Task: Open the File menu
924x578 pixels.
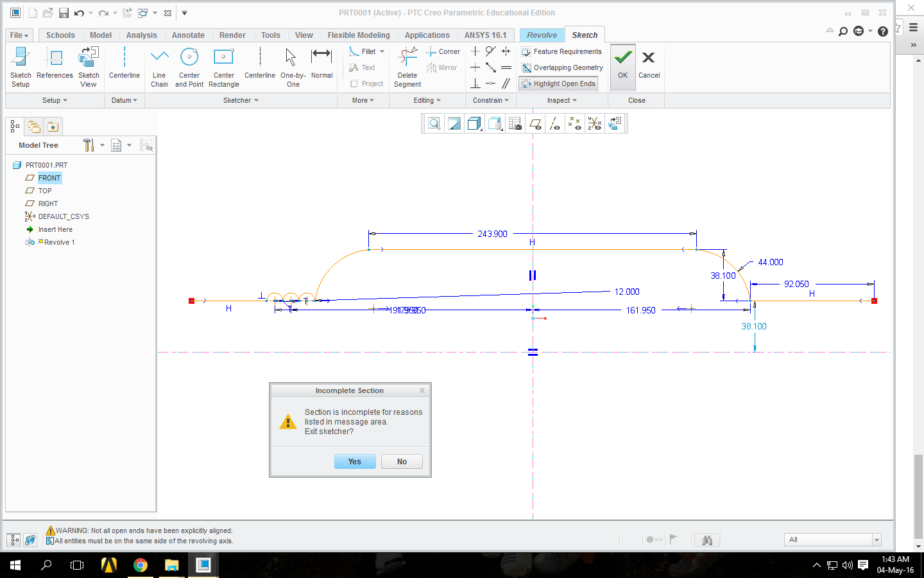Action: [x=19, y=35]
